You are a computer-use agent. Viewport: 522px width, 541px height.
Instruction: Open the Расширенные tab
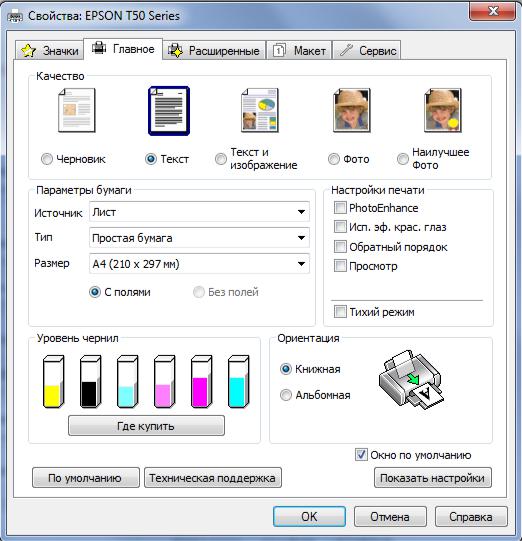[214, 51]
